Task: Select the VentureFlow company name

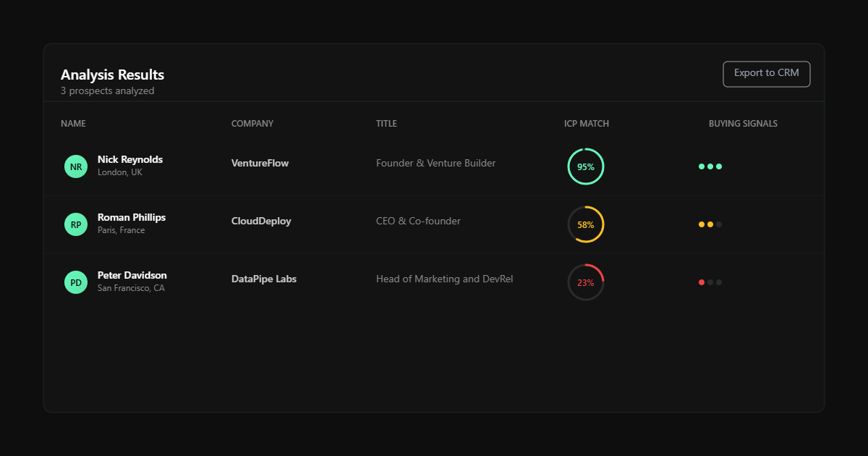Action: pyautogui.click(x=260, y=163)
